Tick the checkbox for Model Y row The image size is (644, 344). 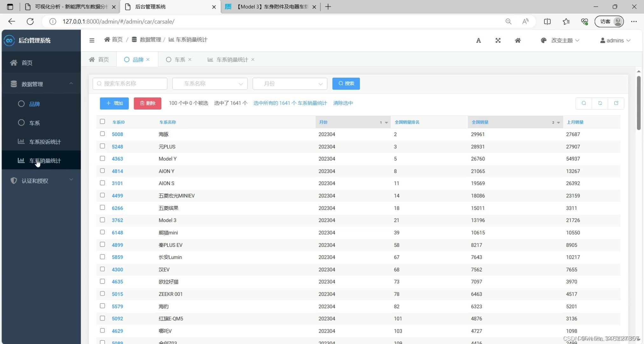[x=102, y=158]
